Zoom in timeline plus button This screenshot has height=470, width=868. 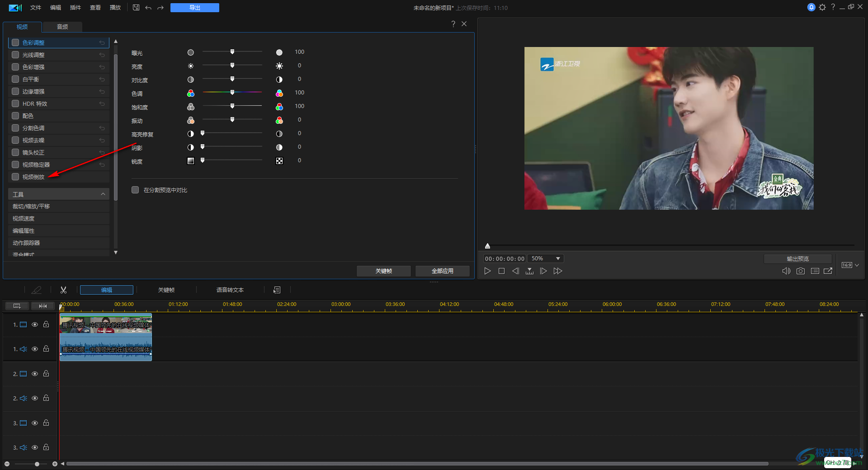click(55, 464)
